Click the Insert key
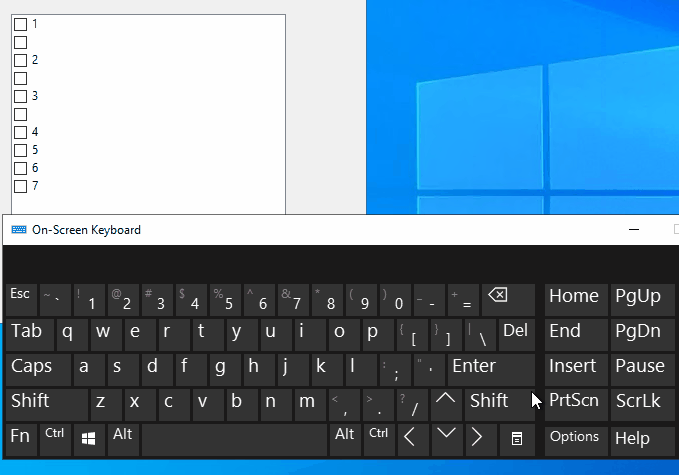The width and height of the screenshot is (679, 475). pos(576,370)
